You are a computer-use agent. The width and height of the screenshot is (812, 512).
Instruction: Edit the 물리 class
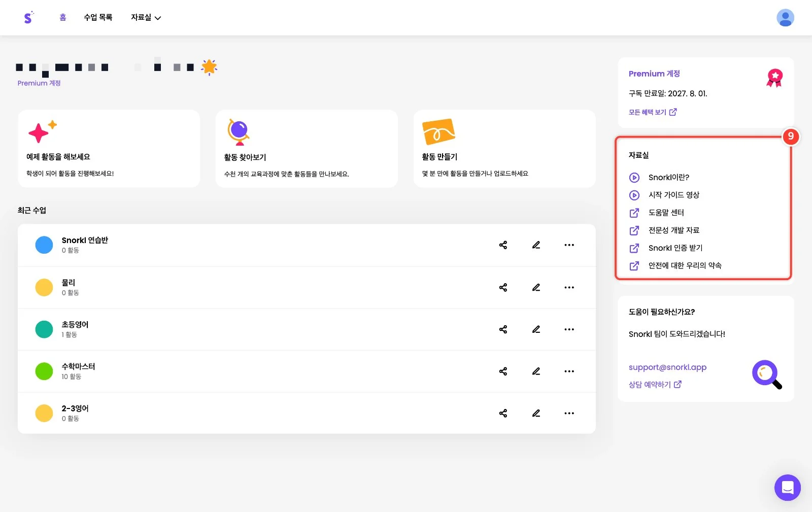tap(536, 287)
